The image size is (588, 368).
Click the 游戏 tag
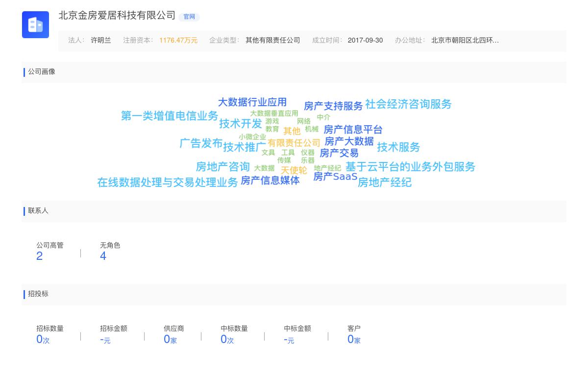click(x=272, y=121)
